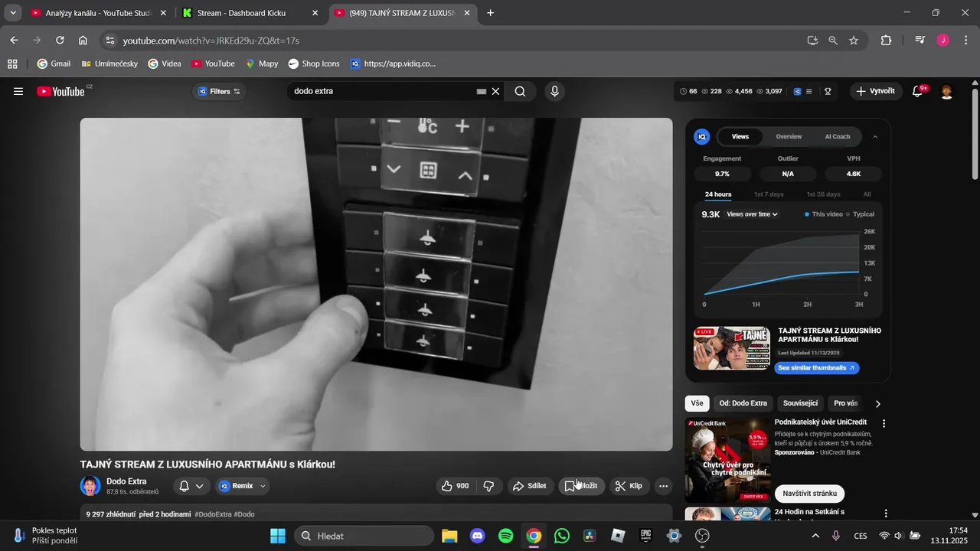This screenshot has width=980, height=551.
Task: Switch to Analýzy kanálu YouTube Studio tab
Action: tap(98, 13)
